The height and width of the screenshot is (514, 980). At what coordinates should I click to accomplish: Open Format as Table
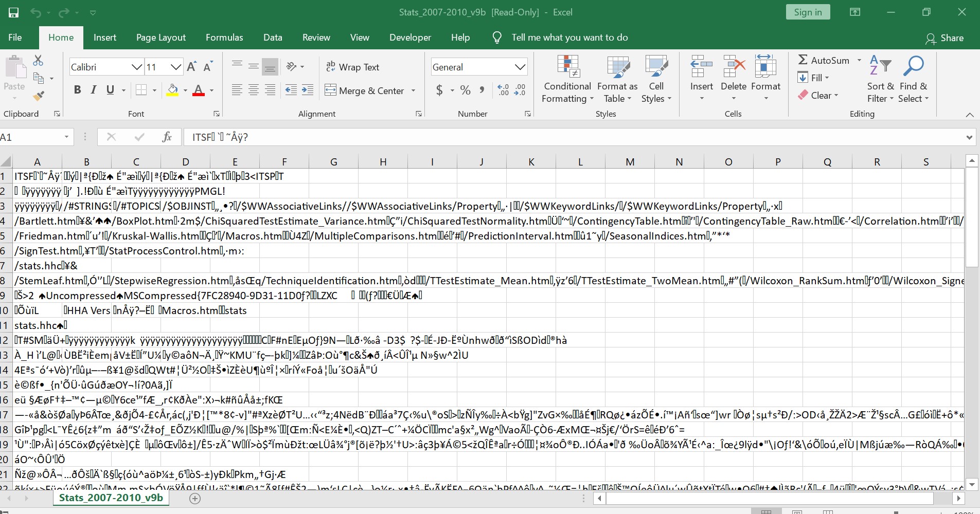(617, 79)
